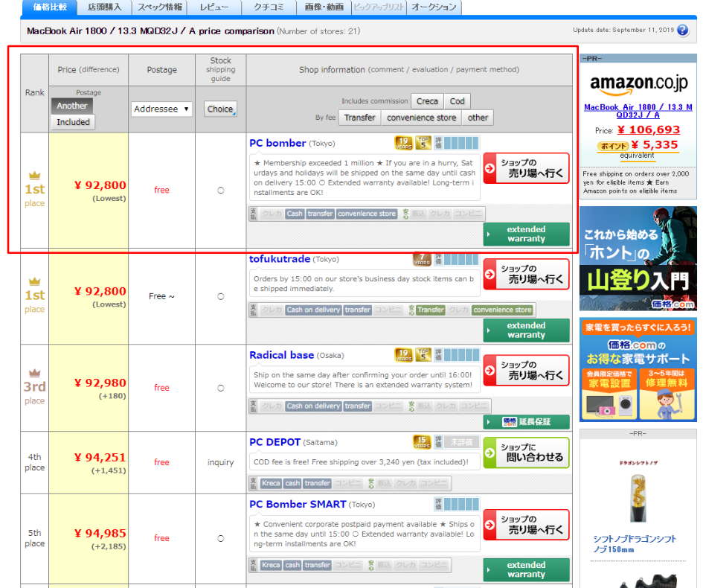Image resolution: width=703 pixels, height=588 pixels.
Task: Select stock circle for PC bomber
Action: point(221,190)
